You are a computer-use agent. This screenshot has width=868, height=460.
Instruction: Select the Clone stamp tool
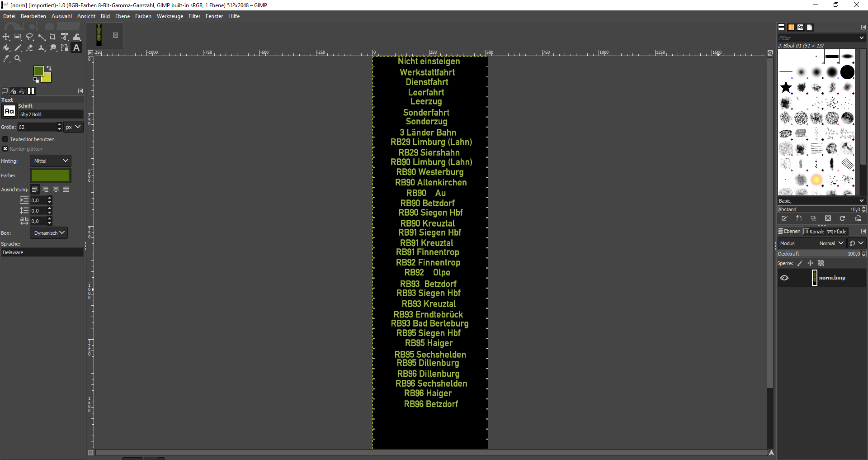42,48
